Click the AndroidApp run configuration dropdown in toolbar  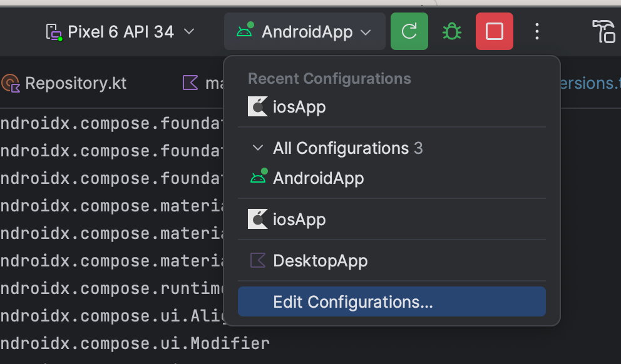point(304,31)
